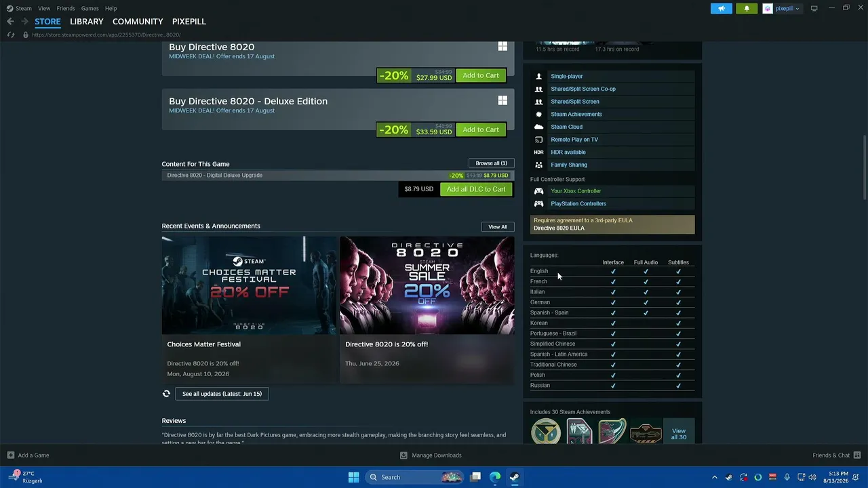Image resolution: width=868 pixels, height=488 pixels.
Task: Reload the store page
Action: point(10,35)
